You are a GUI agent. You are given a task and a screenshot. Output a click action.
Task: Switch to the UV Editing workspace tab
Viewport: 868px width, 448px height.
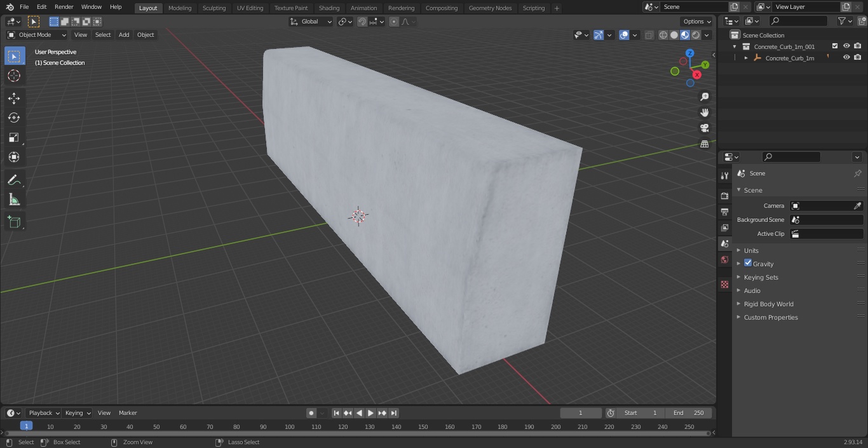pos(250,8)
